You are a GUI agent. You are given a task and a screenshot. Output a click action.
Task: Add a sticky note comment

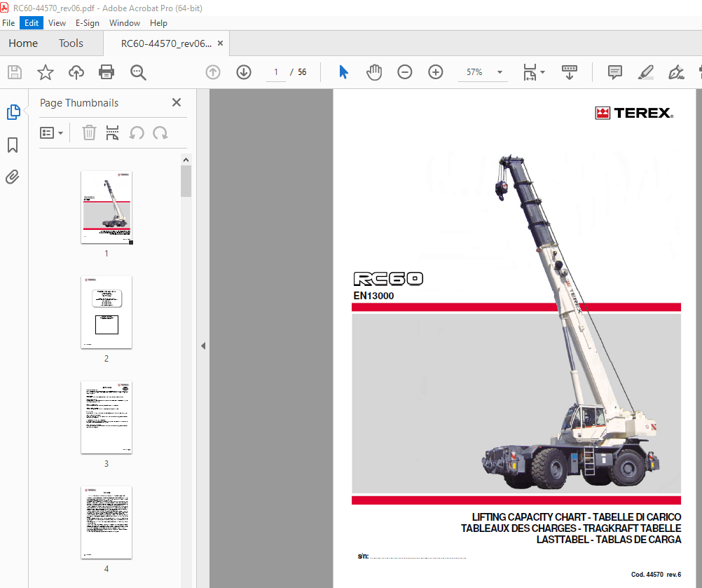(615, 71)
